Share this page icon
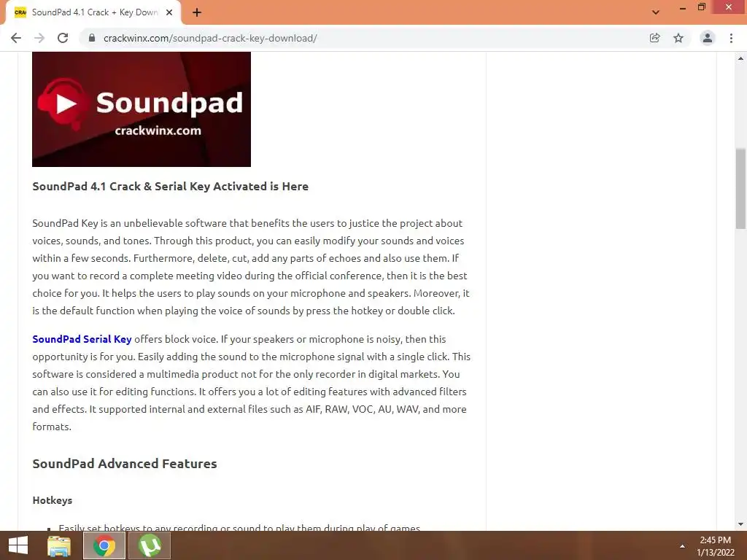This screenshot has height=560, width=747. coord(654,38)
